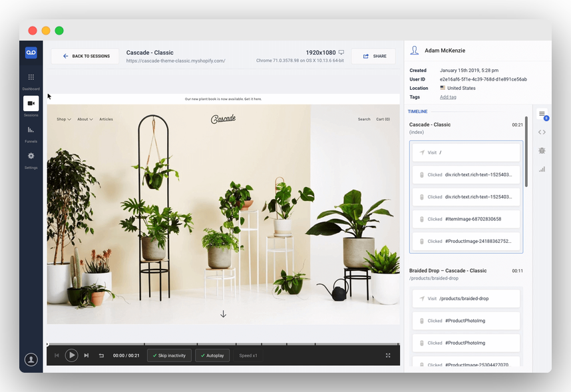The width and height of the screenshot is (571, 392).
Task: Click the Cascade logo in recorded site
Action: pyautogui.click(x=223, y=118)
